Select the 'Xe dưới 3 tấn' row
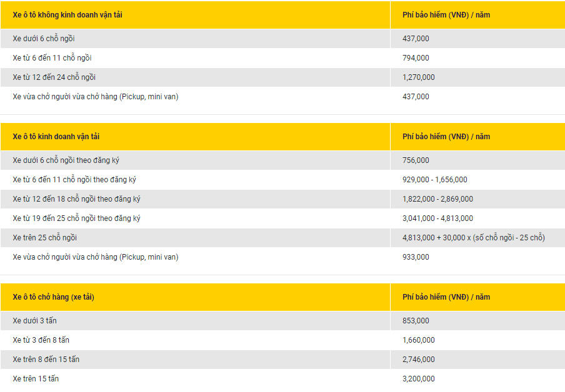This screenshot has height=392, width=565. 34,321
